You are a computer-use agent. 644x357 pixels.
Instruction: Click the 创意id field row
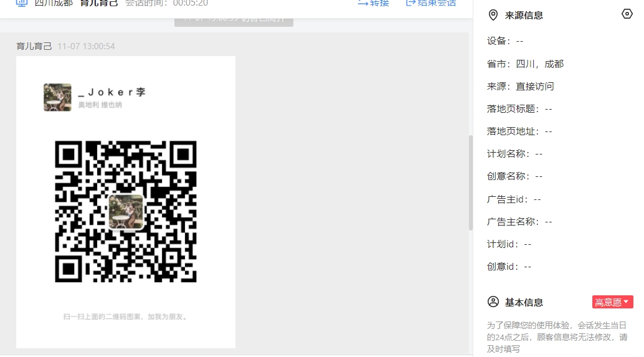click(x=509, y=267)
